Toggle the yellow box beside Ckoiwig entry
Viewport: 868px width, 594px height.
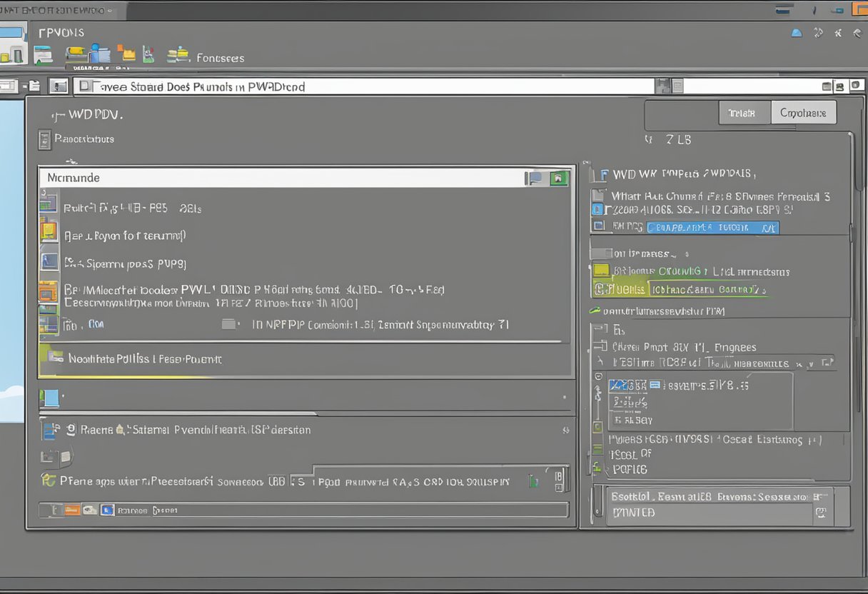pos(601,271)
